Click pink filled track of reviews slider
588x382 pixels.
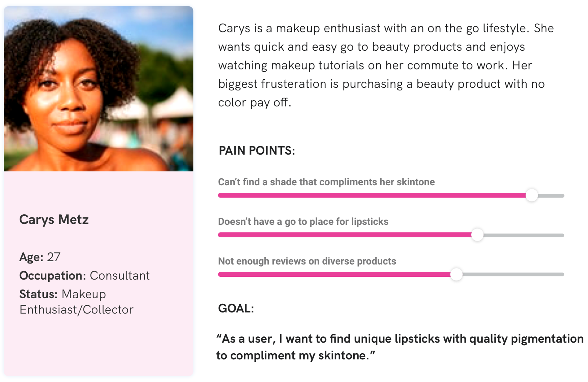pos(334,274)
